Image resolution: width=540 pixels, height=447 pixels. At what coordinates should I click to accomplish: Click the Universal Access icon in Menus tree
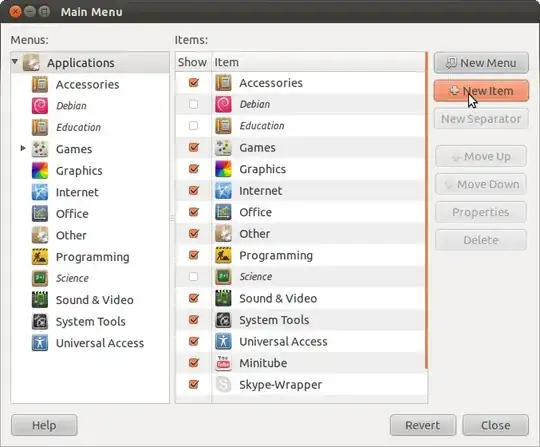40,343
